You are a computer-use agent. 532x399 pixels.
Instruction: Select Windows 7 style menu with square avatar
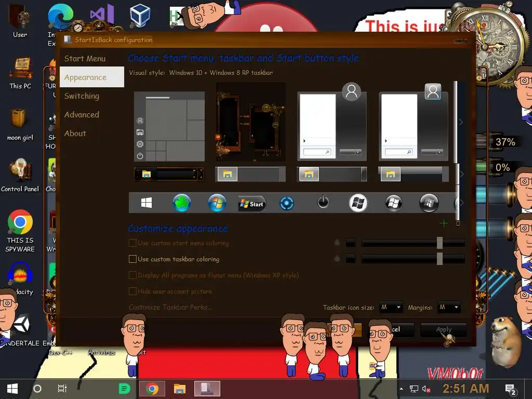click(x=414, y=122)
